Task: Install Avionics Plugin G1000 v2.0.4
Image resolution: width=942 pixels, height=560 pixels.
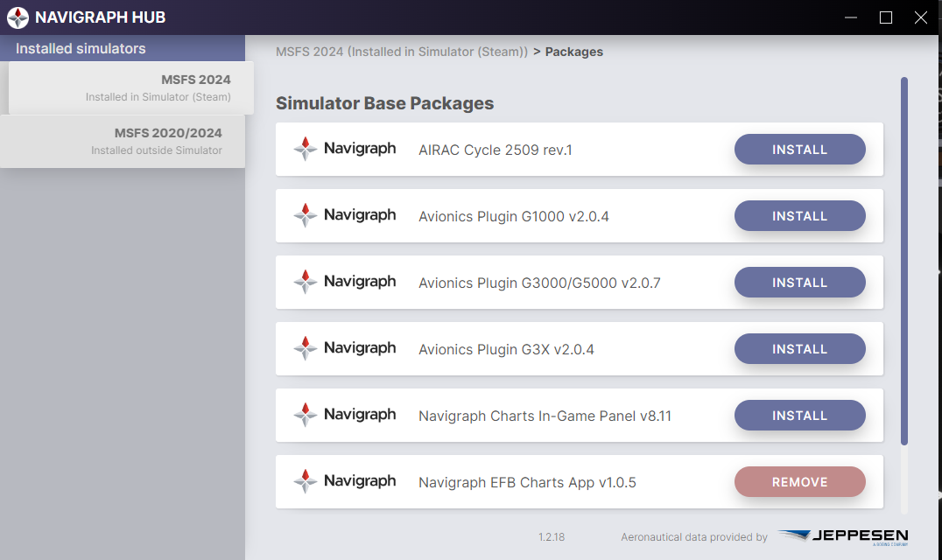Action: (x=799, y=216)
